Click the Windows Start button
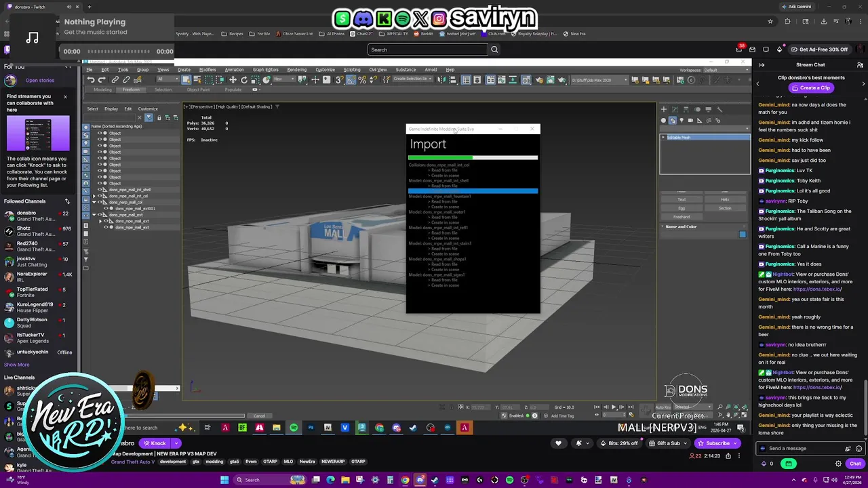 click(x=224, y=480)
